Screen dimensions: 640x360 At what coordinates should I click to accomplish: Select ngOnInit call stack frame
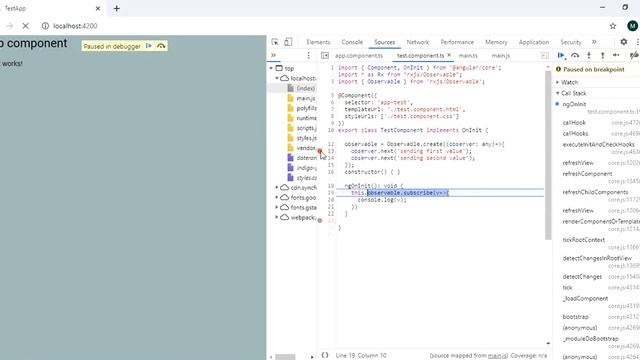pyautogui.click(x=574, y=104)
